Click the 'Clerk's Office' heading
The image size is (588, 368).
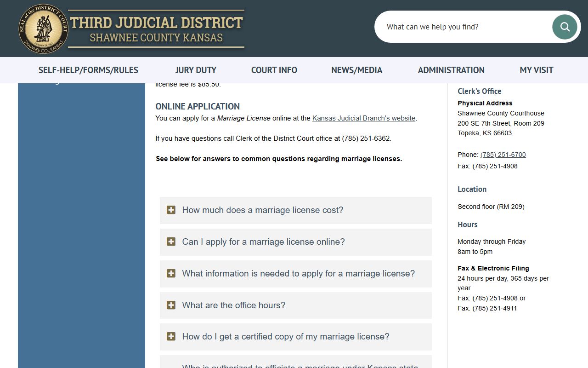[479, 91]
